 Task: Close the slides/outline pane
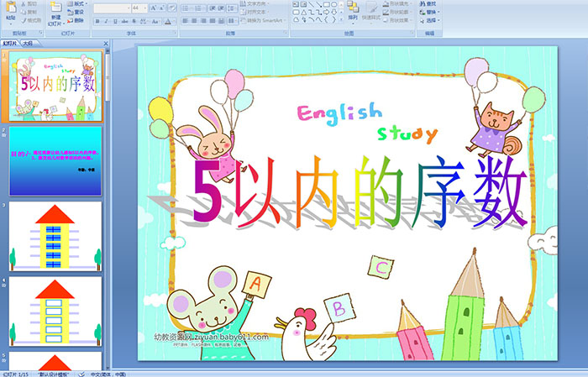(x=106, y=44)
